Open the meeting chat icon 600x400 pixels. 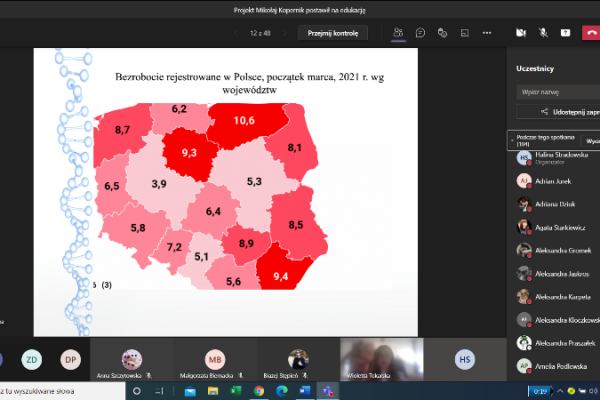421,32
